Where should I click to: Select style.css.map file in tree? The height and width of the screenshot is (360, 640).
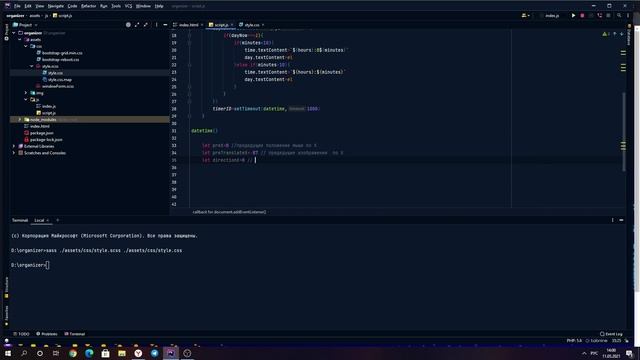pyautogui.click(x=59, y=80)
